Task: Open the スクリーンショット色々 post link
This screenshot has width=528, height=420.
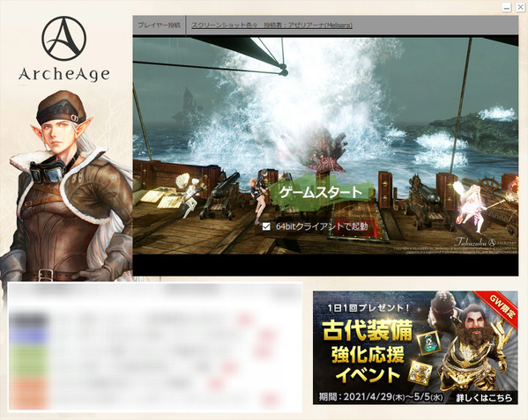Action: coord(271,26)
